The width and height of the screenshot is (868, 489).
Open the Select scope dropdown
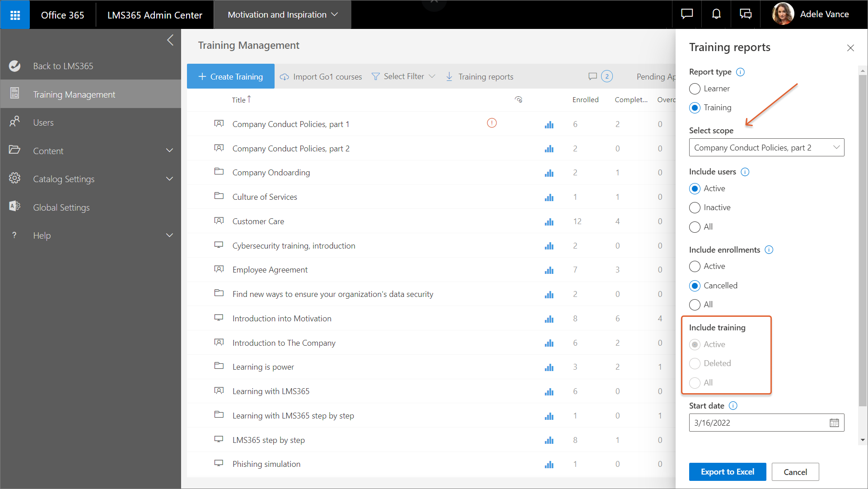tap(766, 148)
